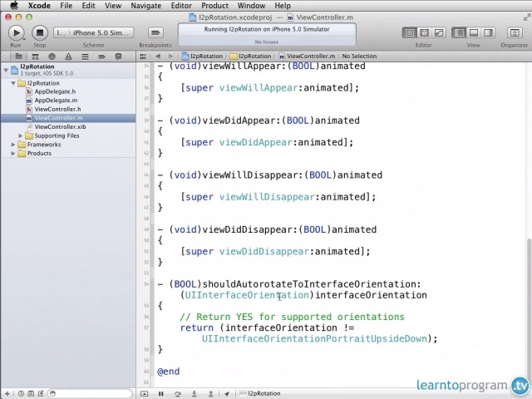
Task: Stop the running application
Action: click(x=40, y=33)
